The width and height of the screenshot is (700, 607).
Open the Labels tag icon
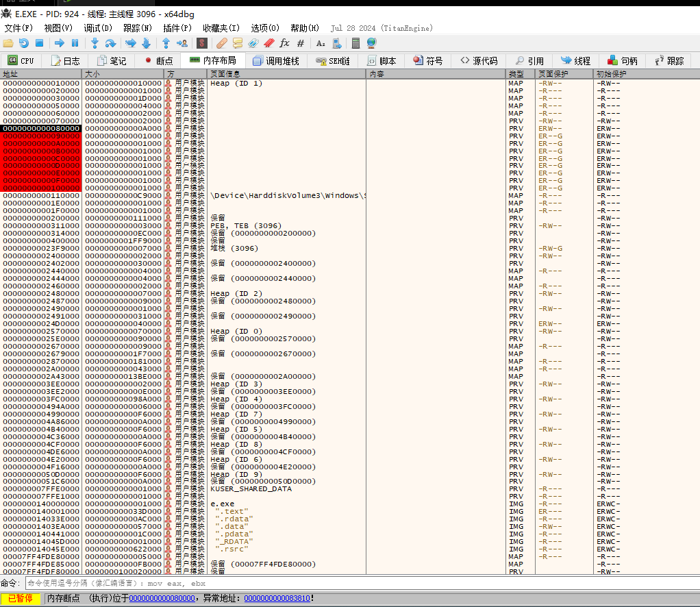253,43
